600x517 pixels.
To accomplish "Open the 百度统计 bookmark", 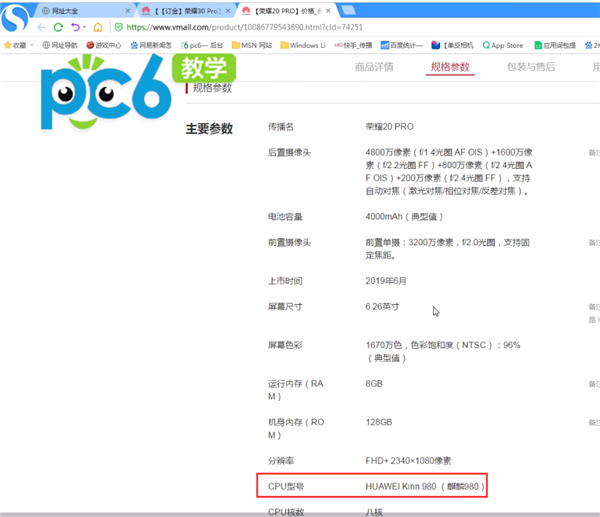I will tap(401, 45).
